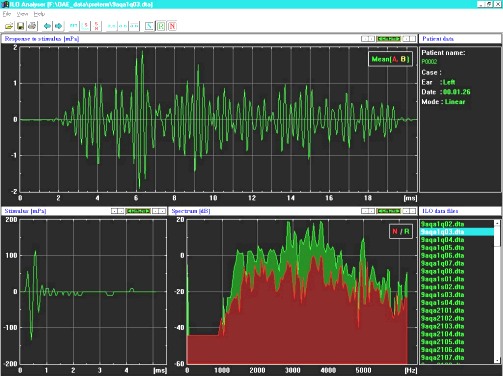Select 9aqa1q04.dta in data files list
503x377 pixels.
click(x=442, y=240)
